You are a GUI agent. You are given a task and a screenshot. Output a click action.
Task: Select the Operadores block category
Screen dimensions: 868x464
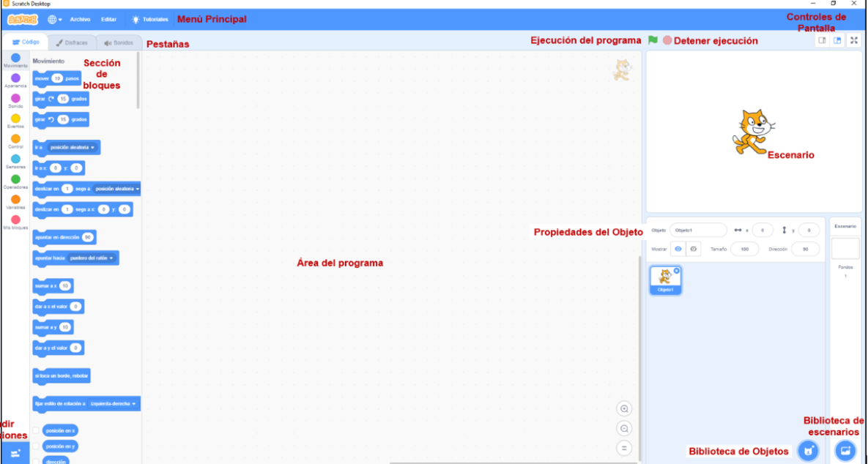point(15,182)
